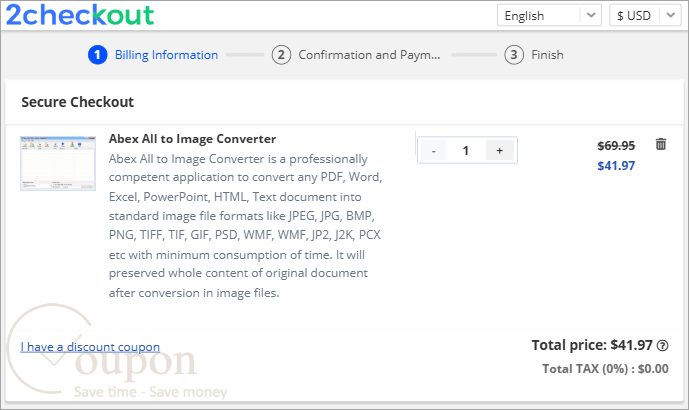Screen dimensions: 689x410
Task: Click the Abex All to Image Converter title
Action: tap(192, 139)
